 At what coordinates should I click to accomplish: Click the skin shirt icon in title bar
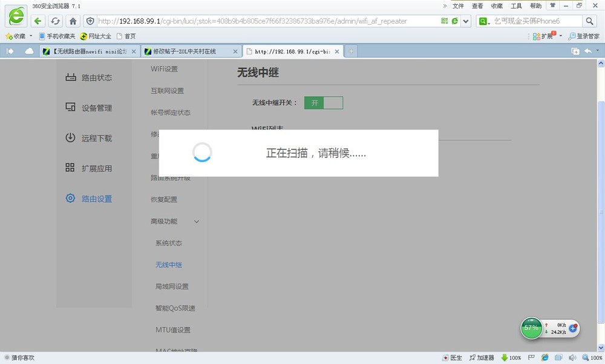click(552, 5)
